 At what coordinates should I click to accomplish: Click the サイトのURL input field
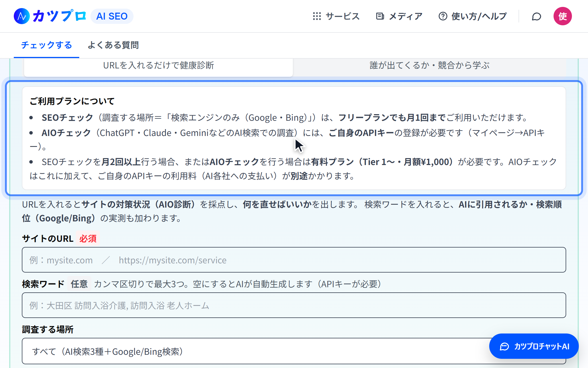pos(294,260)
